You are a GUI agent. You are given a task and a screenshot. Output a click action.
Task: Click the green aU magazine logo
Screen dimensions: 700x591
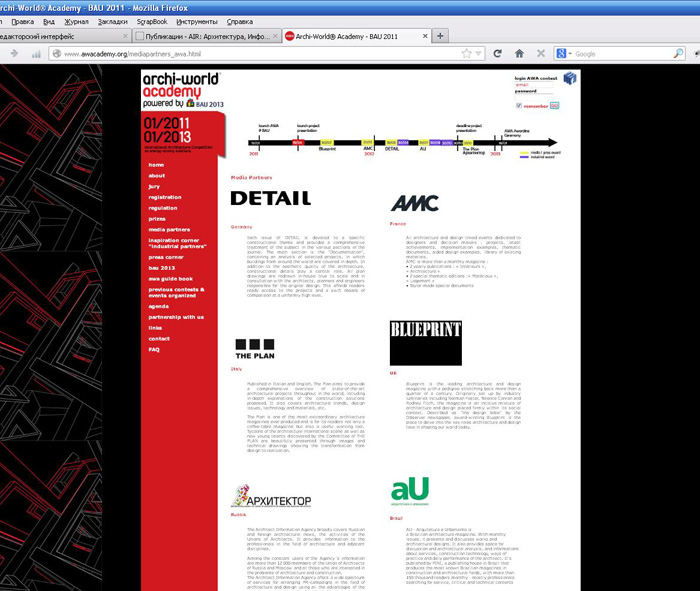(x=410, y=491)
